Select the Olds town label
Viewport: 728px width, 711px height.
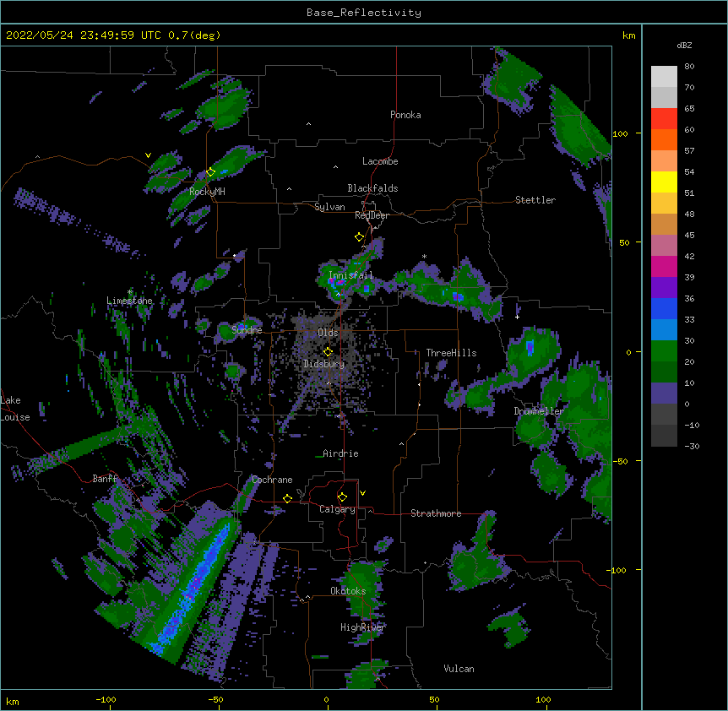pos(328,333)
